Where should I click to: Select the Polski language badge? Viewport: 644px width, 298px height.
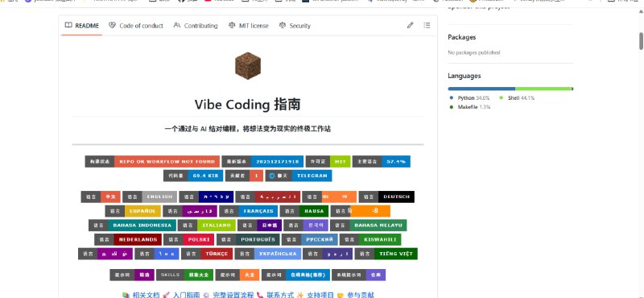coord(189,240)
